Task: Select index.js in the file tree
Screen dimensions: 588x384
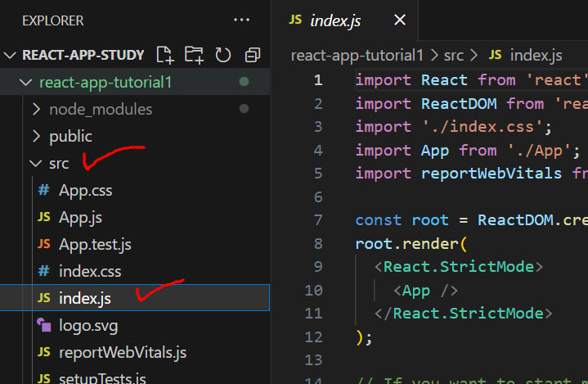Action: point(135,298)
